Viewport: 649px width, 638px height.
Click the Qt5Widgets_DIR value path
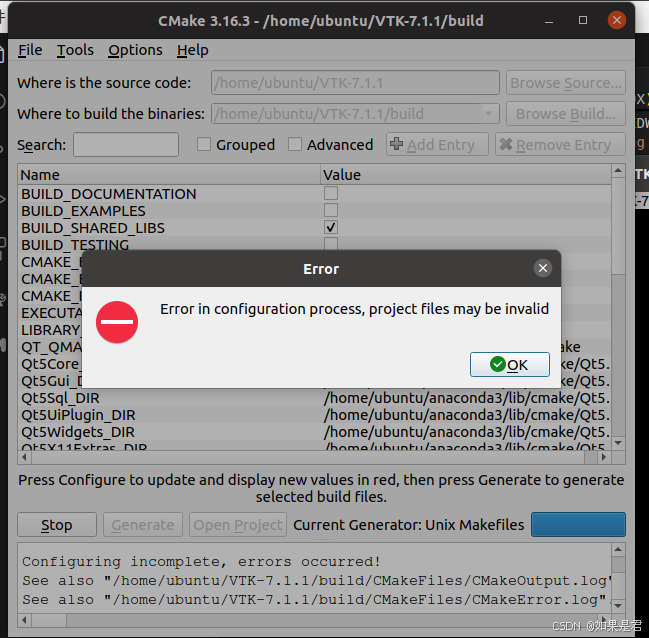pos(466,432)
